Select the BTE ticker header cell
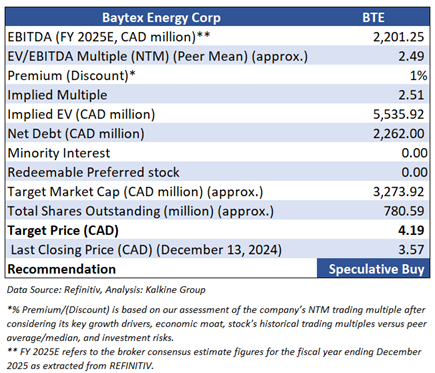 [x=373, y=17]
